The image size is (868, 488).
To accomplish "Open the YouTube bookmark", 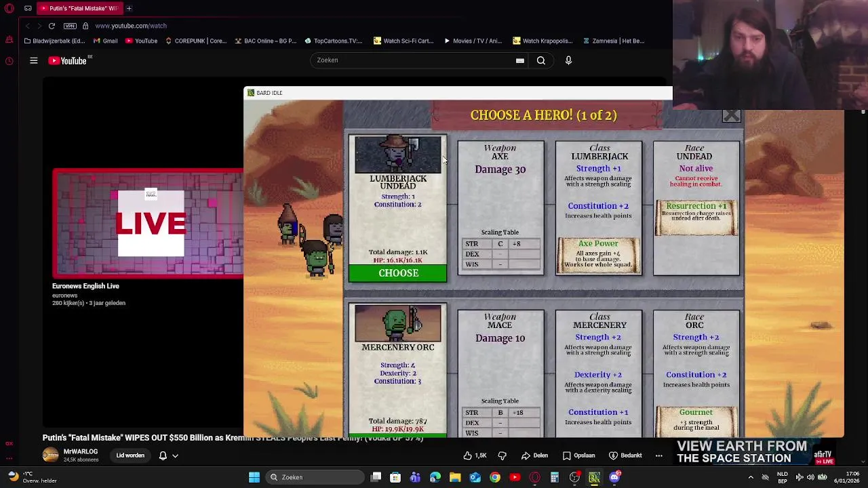I will (141, 41).
